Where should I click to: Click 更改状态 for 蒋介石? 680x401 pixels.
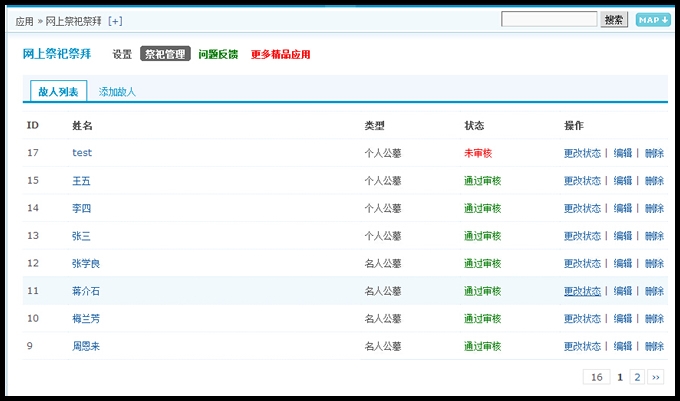tap(582, 291)
